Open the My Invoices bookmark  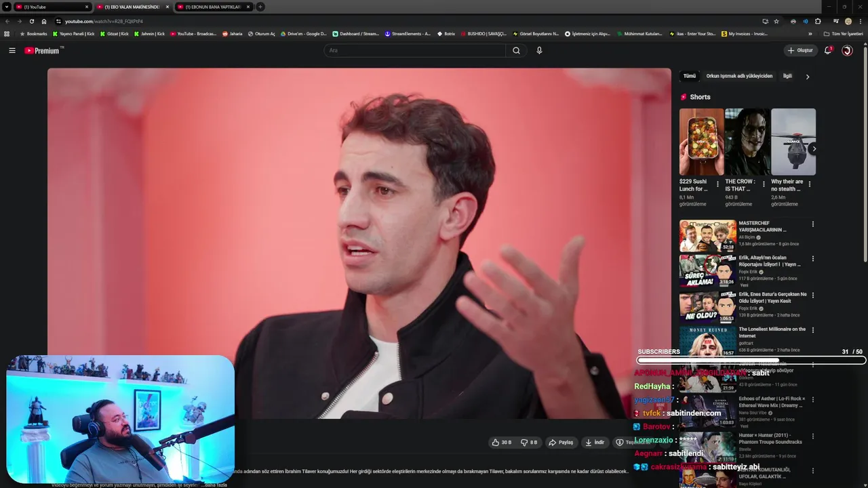[x=745, y=33]
